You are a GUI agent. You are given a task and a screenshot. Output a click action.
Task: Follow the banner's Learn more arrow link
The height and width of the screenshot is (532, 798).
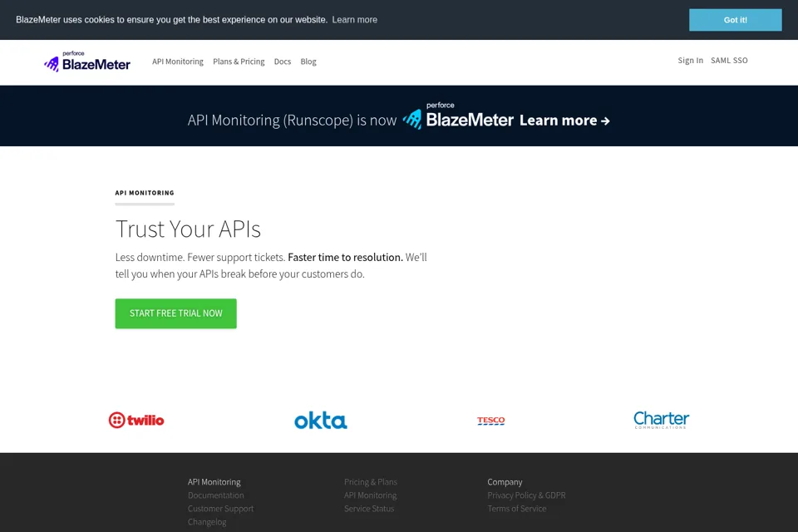click(x=564, y=121)
